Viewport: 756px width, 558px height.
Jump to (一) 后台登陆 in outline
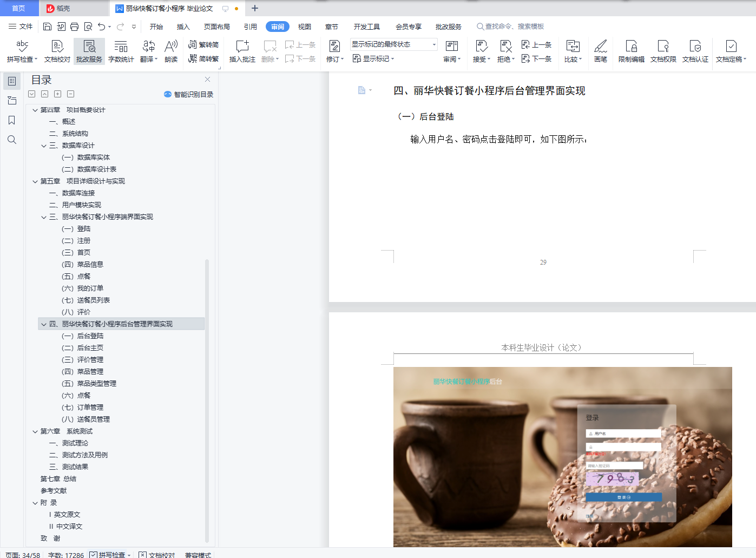pyautogui.click(x=82, y=336)
